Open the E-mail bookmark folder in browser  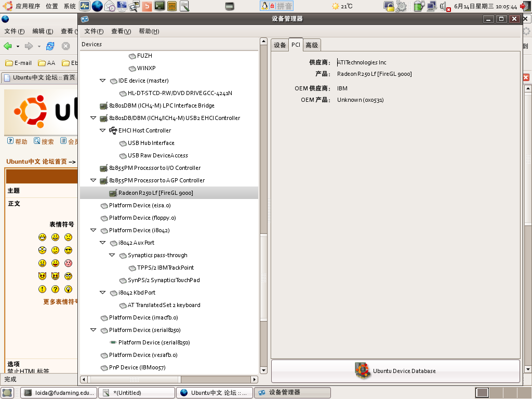tap(19, 63)
